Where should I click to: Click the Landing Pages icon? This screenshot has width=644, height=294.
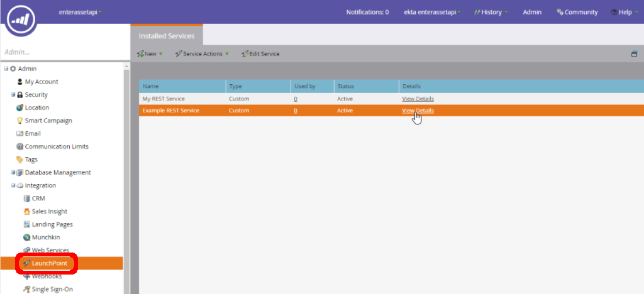coord(26,224)
